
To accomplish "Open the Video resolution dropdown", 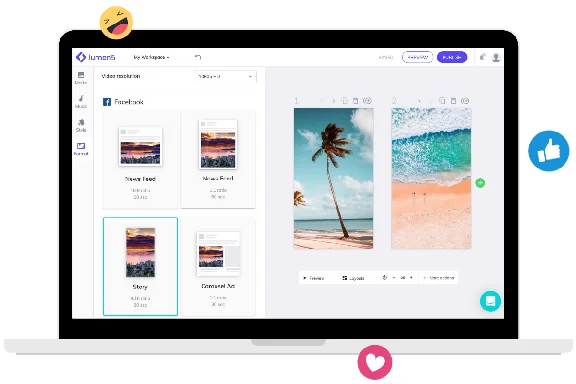I will pos(225,76).
